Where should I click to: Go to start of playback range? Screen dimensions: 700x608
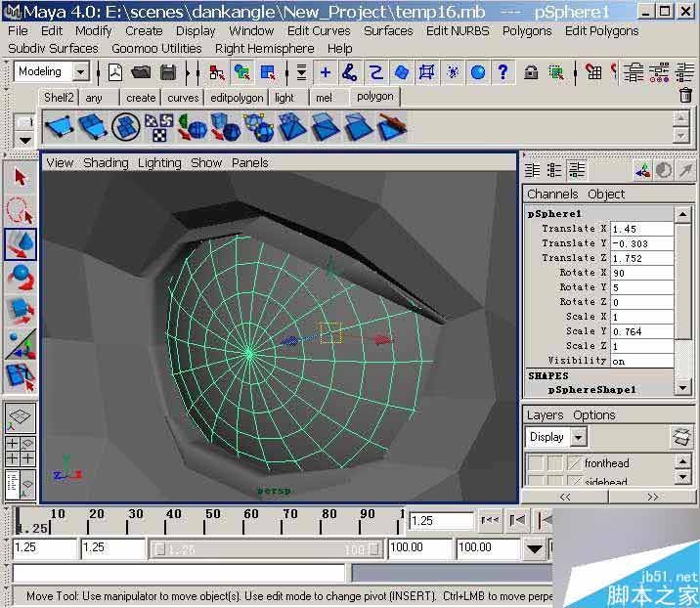490,520
